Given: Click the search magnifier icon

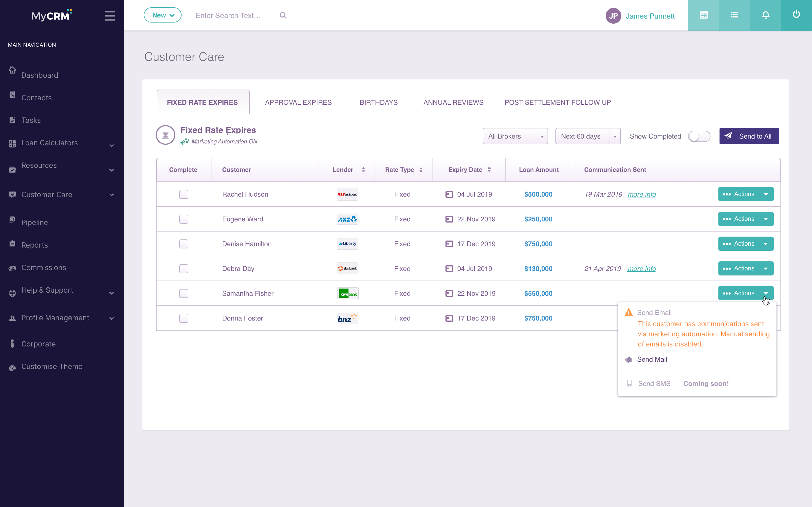Looking at the screenshot, I should click(283, 15).
